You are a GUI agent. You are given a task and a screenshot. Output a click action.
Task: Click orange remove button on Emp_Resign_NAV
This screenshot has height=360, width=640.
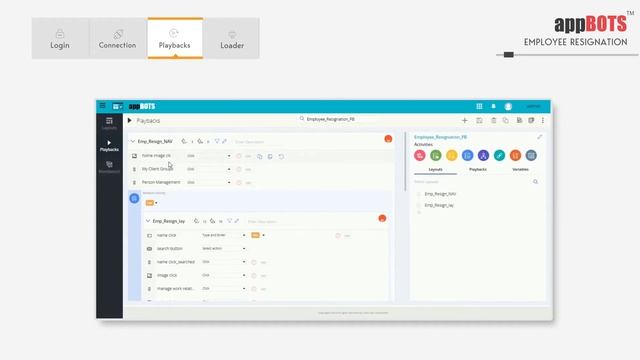388,139
